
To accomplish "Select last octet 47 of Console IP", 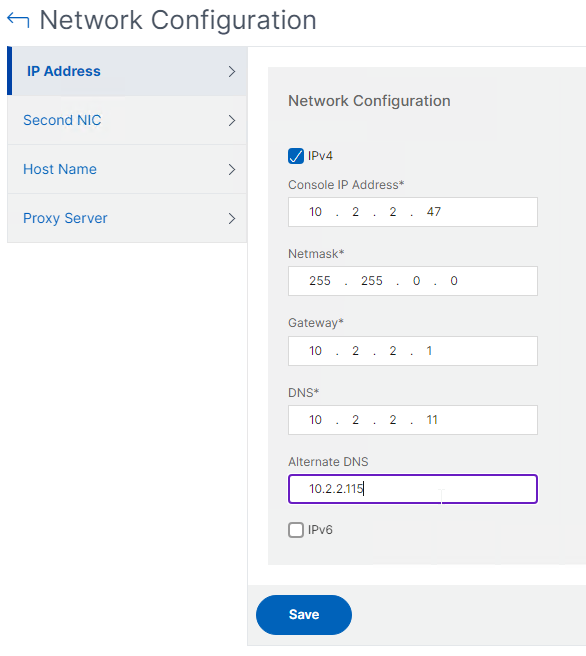I will [x=434, y=212].
